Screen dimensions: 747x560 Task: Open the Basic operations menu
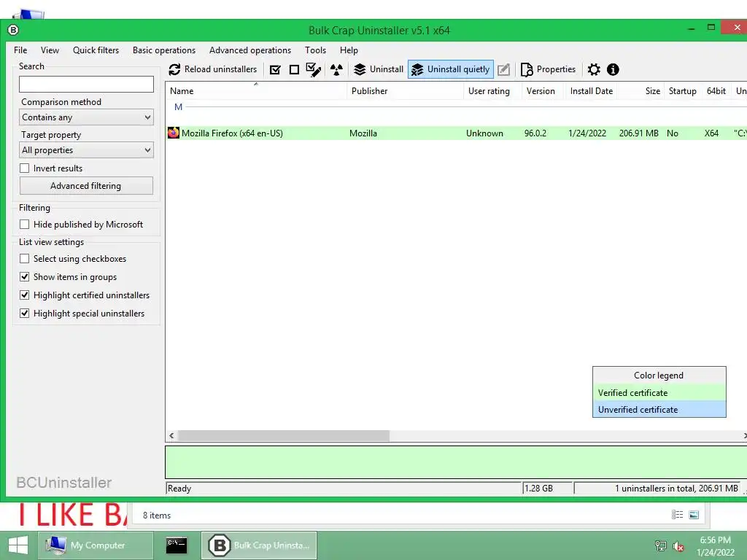coord(164,50)
